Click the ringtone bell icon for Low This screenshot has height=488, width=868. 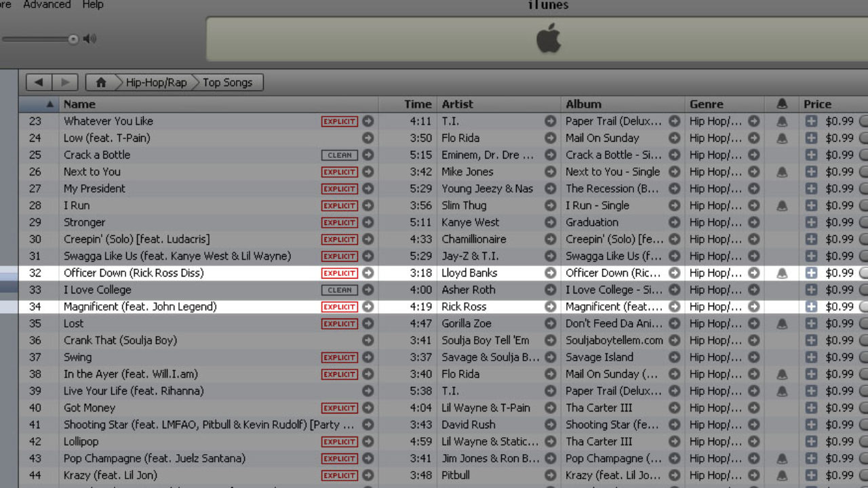782,138
